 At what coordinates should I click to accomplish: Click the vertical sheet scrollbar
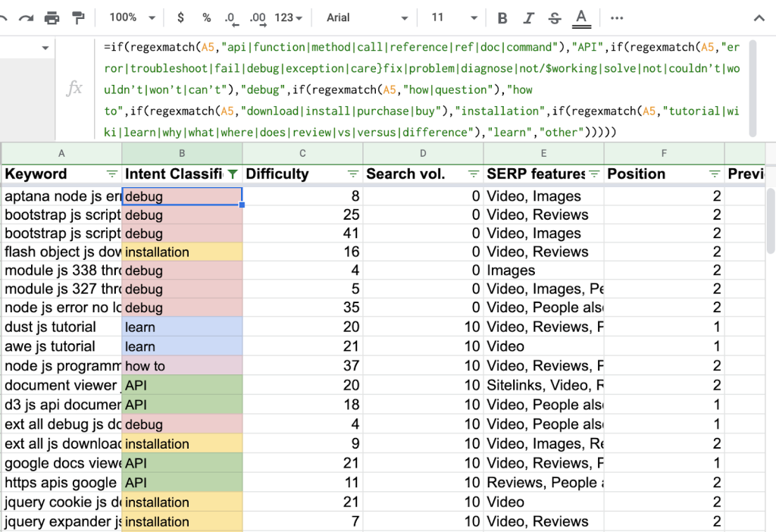pyautogui.click(x=770, y=220)
